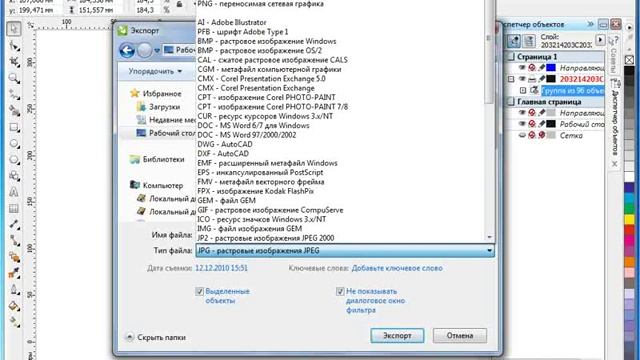
Task: Toggle printing for Рабочий стол layer
Action: (x=532, y=124)
